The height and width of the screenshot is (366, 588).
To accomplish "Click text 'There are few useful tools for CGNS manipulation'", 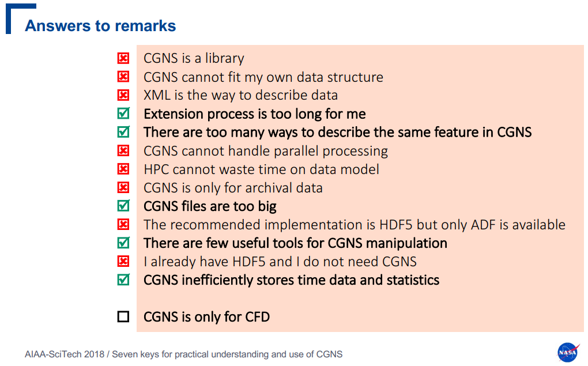I will (x=295, y=243).
